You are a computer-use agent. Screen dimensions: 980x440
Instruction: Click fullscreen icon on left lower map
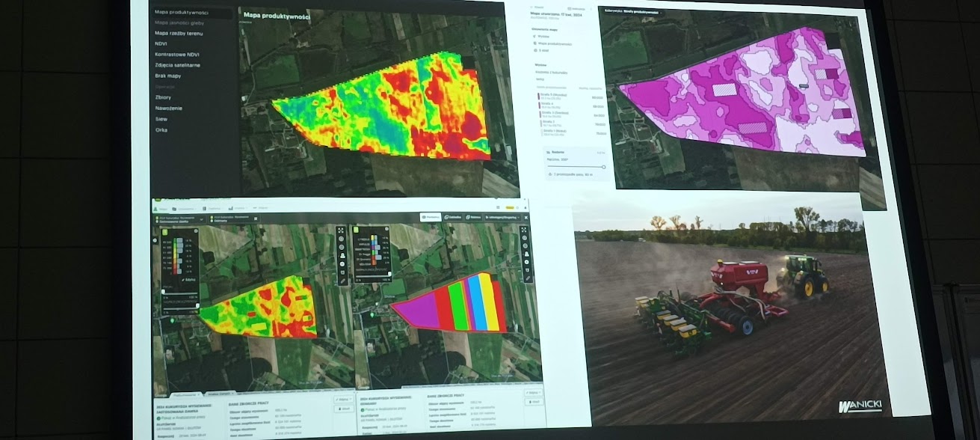click(341, 230)
